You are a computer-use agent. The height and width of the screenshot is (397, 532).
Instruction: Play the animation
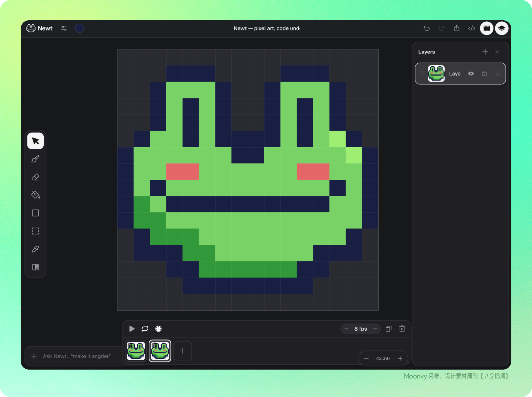tap(132, 329)
